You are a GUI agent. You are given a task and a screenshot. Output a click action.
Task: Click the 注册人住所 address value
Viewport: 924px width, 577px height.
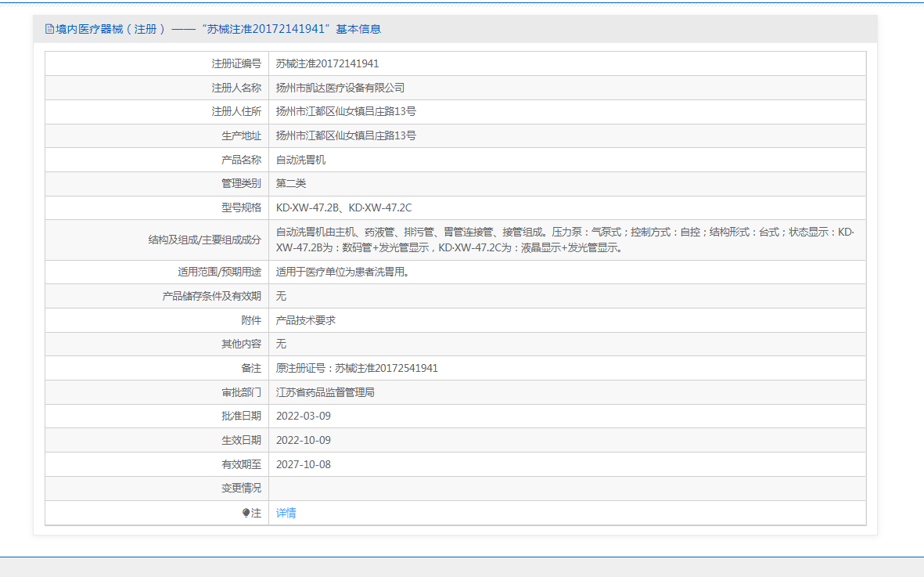click(x=346, y=111)
